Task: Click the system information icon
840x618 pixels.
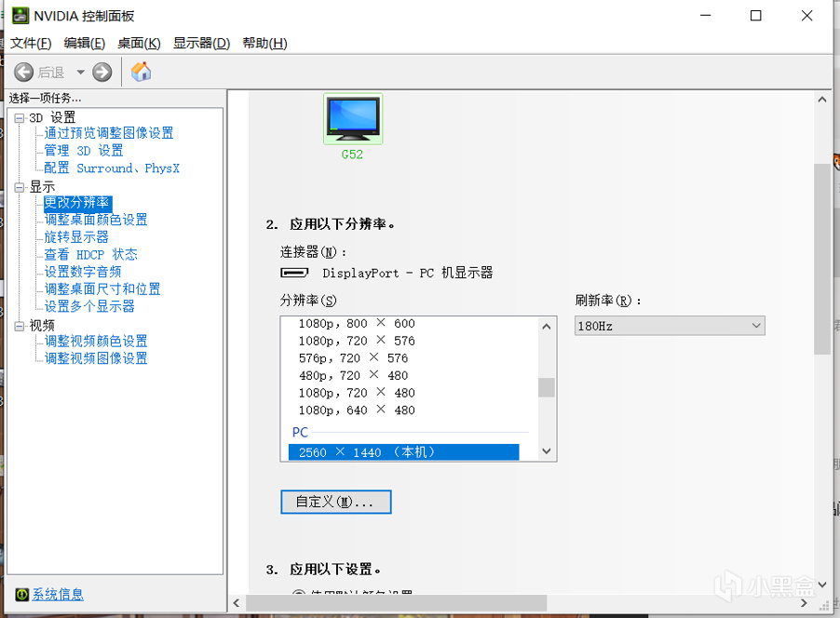Action: point(22,594)
